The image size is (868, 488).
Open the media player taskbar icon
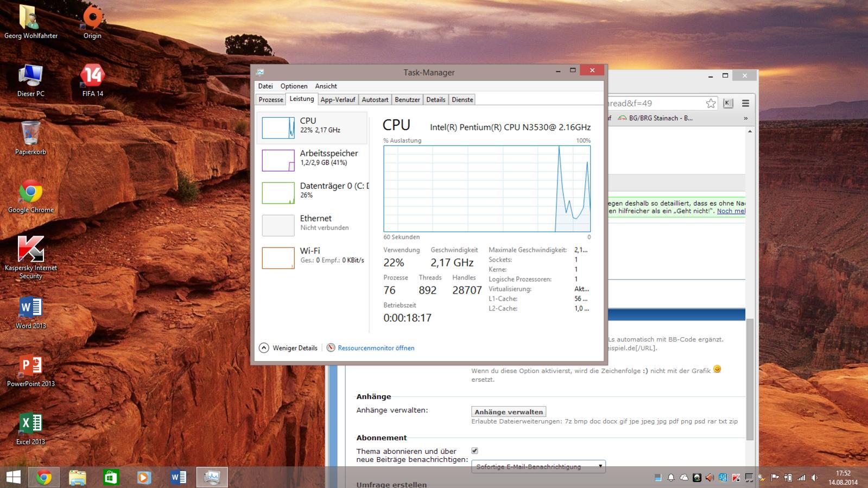click(144, 477)
